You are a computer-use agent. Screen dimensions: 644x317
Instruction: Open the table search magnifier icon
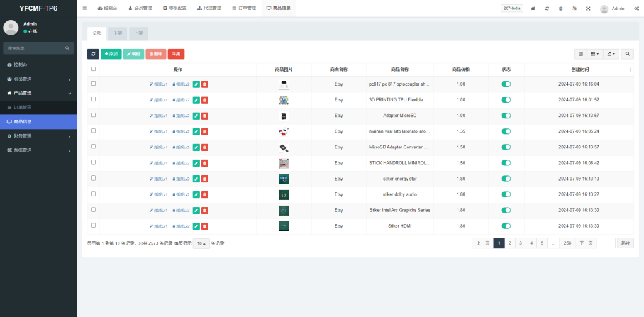point(628,54)
